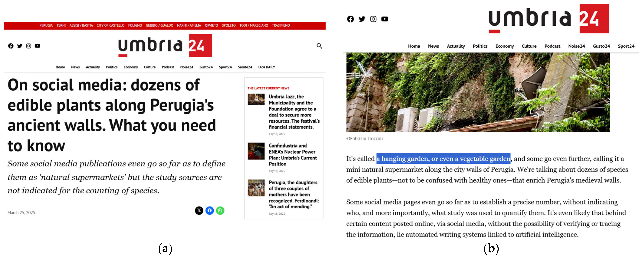The image size is (644, 259).
Task: Share article via blue Facebook button
Action: click(x=209, y=211)
